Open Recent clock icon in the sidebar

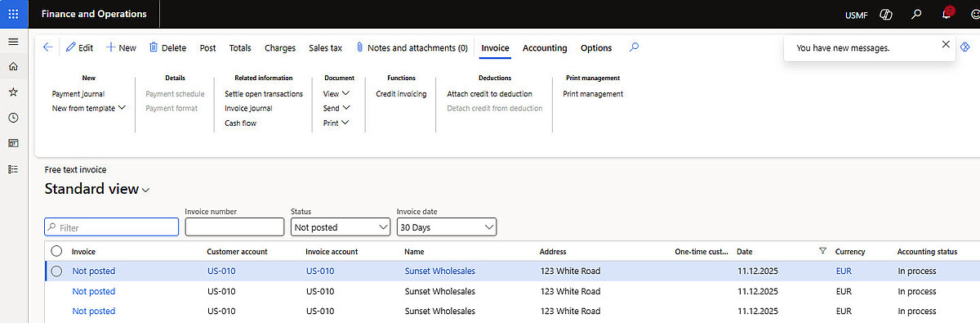pos(13,118)
